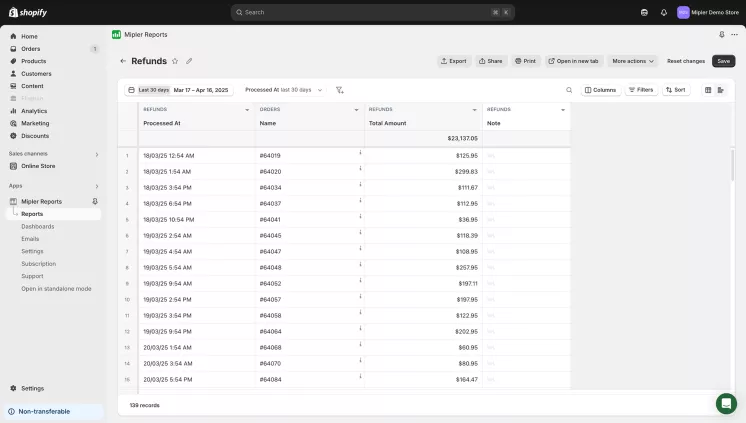The height and width of the screenshot is (423, 746).
Task: Open Total Amount column dropdown arrow
Action: click(x=474, y=110)
